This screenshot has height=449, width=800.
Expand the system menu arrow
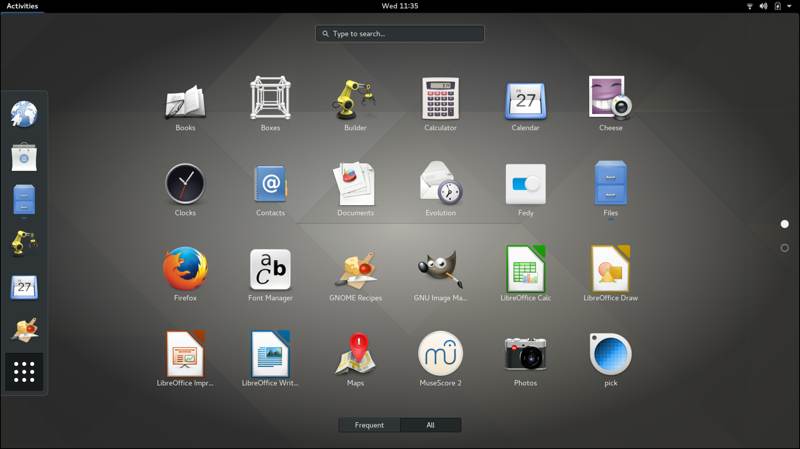[789, 6]
